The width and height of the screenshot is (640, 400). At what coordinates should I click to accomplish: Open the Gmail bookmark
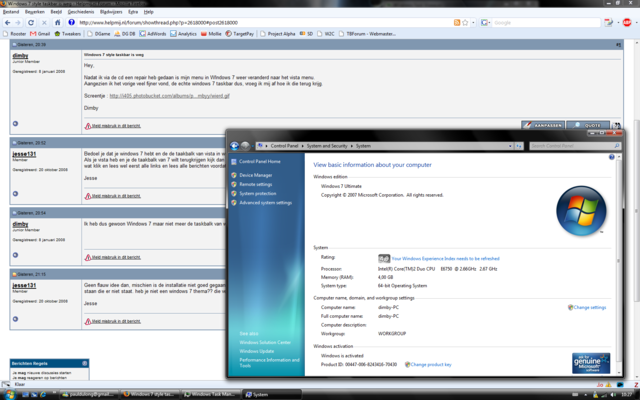coord(40,34)
